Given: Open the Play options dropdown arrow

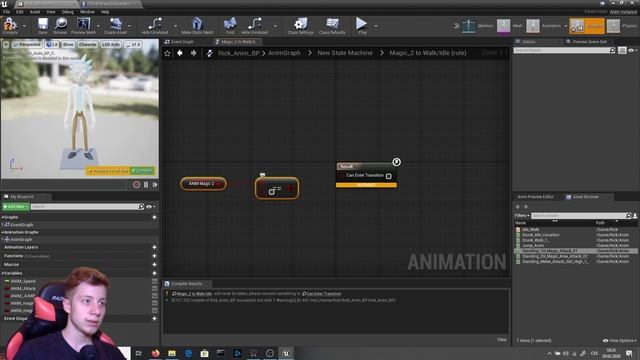Looking at the screenshot, I should coord(376,26).
